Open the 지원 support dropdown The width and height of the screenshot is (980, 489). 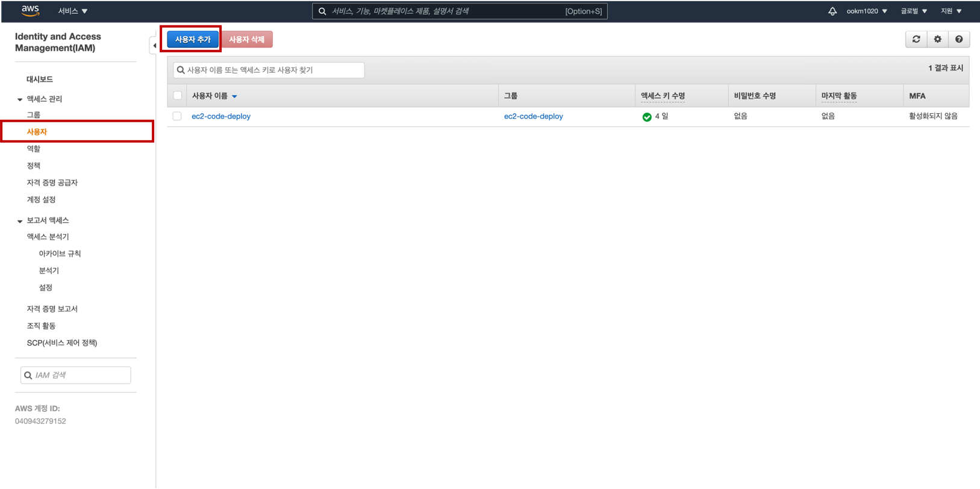pyautogui.click(x=951, y=11)
